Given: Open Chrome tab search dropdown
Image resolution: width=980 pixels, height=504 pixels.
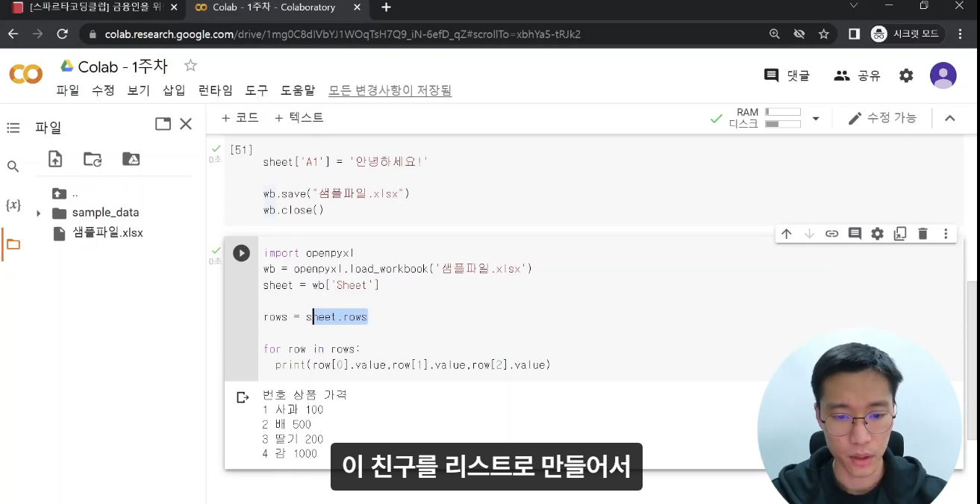Looking at the screenshot, I should point(854,7).
